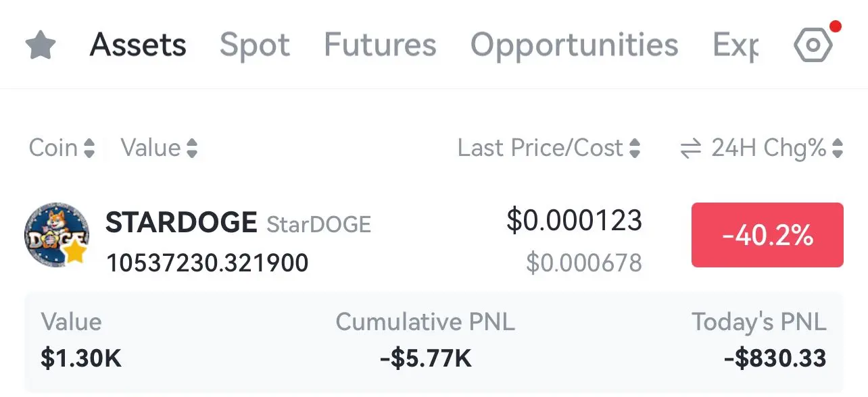Viewport: 868px width, 397px height.
Task: Click the sort arrows next to Coin
Action: 89,149
